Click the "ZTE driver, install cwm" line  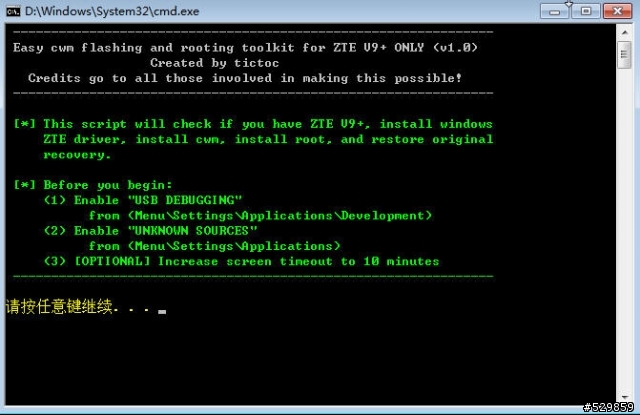click(268, 139)
